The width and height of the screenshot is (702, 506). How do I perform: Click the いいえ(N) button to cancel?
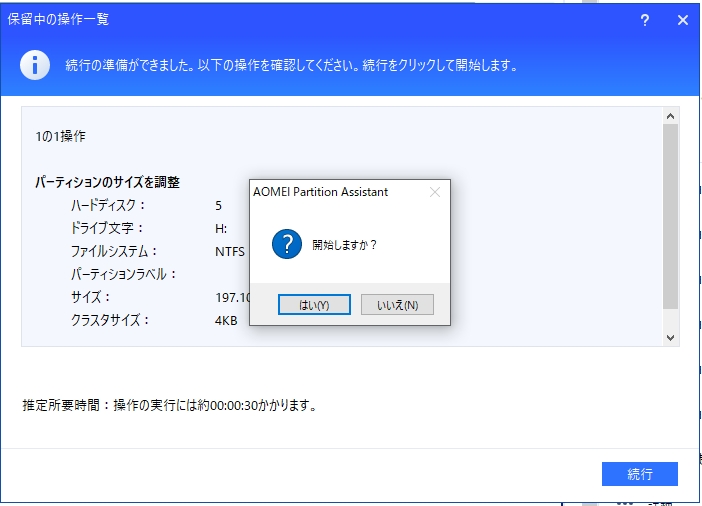pos(397,305)
